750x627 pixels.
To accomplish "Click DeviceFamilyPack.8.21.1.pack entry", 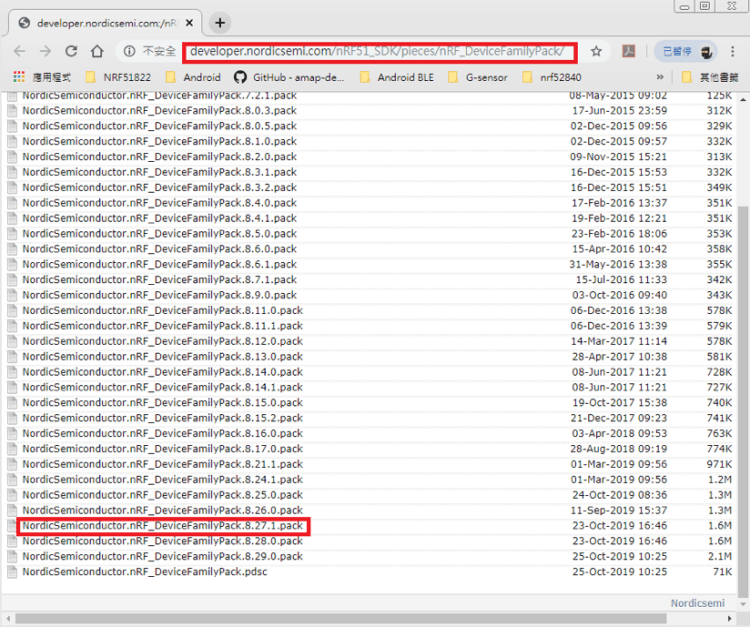I will click(163, 464).
